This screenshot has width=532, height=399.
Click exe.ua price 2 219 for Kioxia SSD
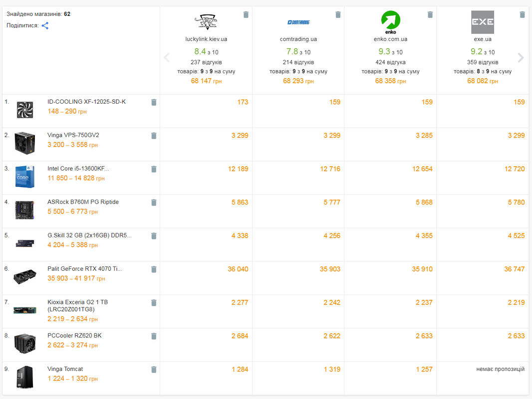(x=516, y=302)
